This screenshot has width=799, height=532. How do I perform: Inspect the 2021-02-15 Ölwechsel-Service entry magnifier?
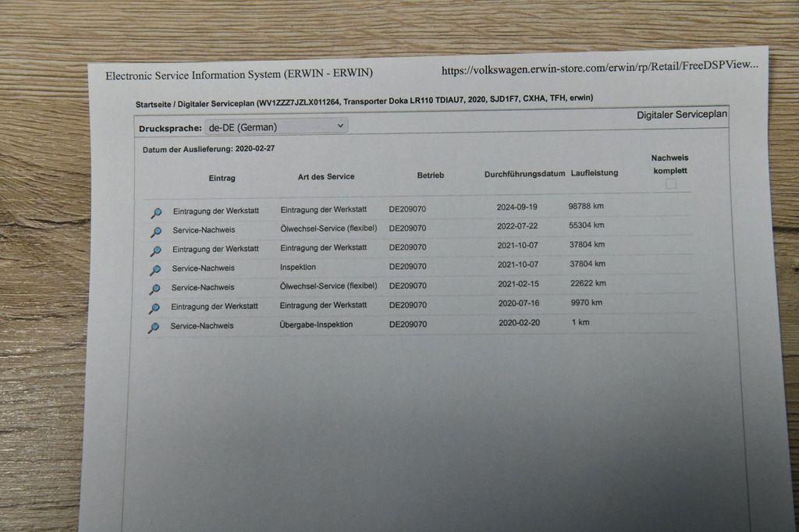154,289
